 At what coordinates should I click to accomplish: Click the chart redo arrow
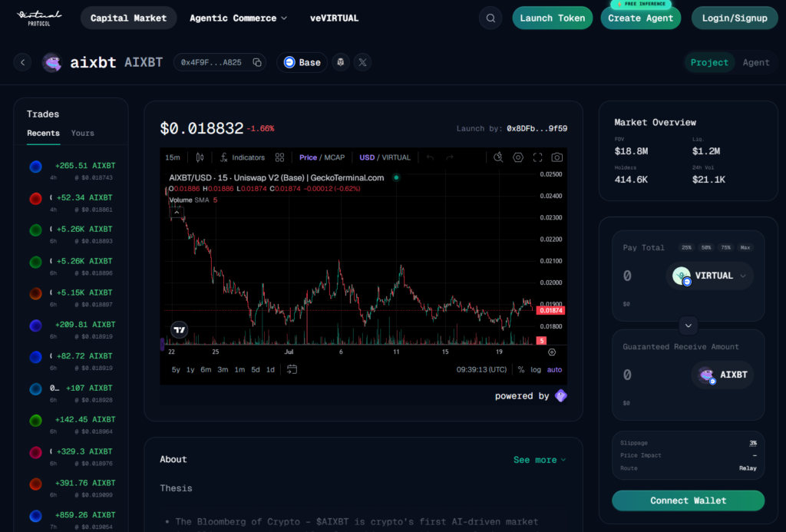tap(450, 157)
